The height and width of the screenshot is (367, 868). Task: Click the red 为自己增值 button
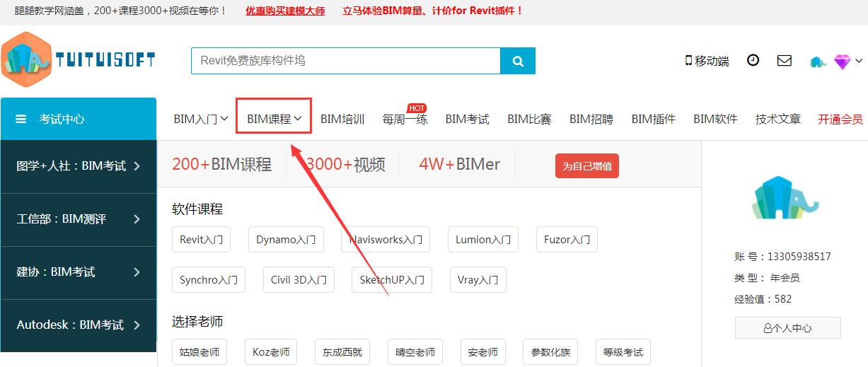(x=587, y=166)
